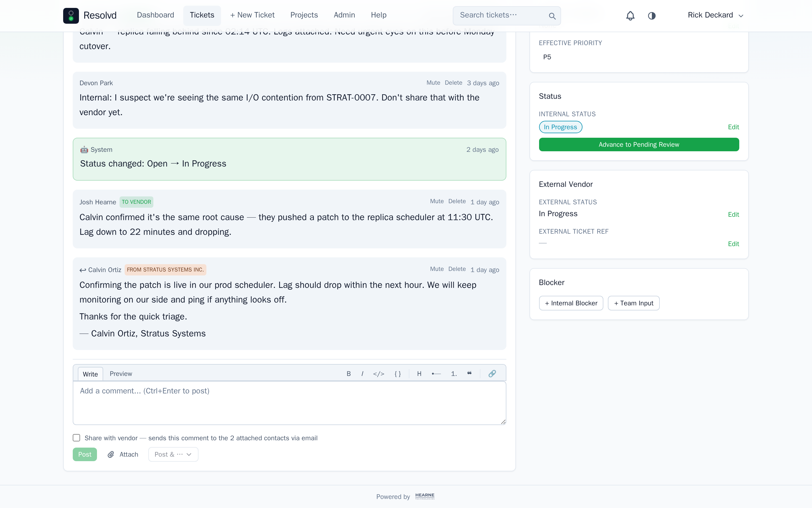Add a Team Input blocker

tap(634, 303)
